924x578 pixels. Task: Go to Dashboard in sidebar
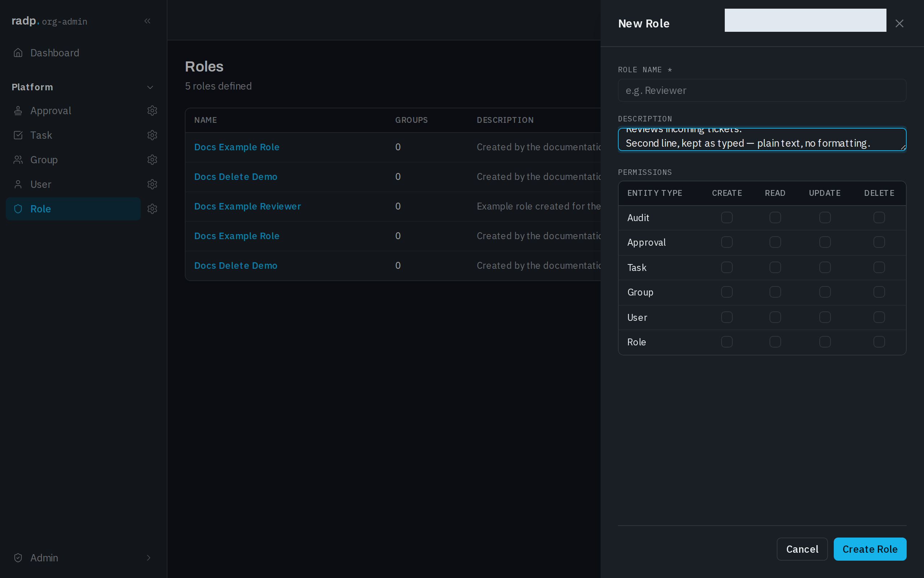pos(83,53)
